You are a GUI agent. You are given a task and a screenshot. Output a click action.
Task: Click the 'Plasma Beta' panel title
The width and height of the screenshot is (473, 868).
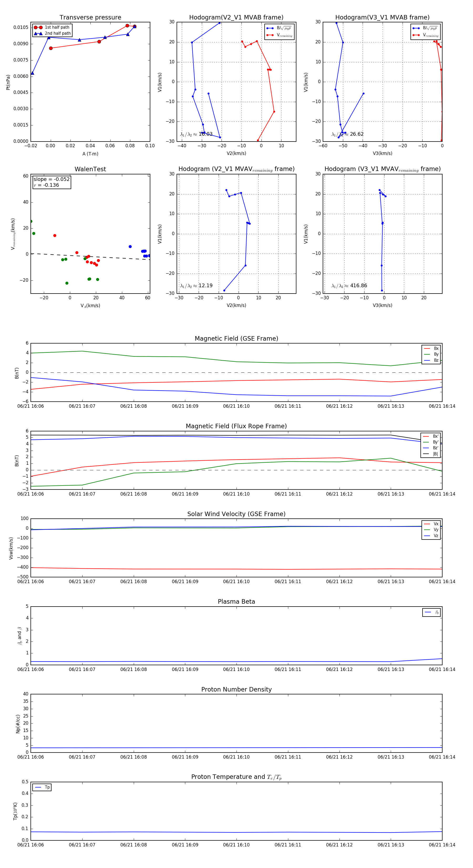pos(236,602)
